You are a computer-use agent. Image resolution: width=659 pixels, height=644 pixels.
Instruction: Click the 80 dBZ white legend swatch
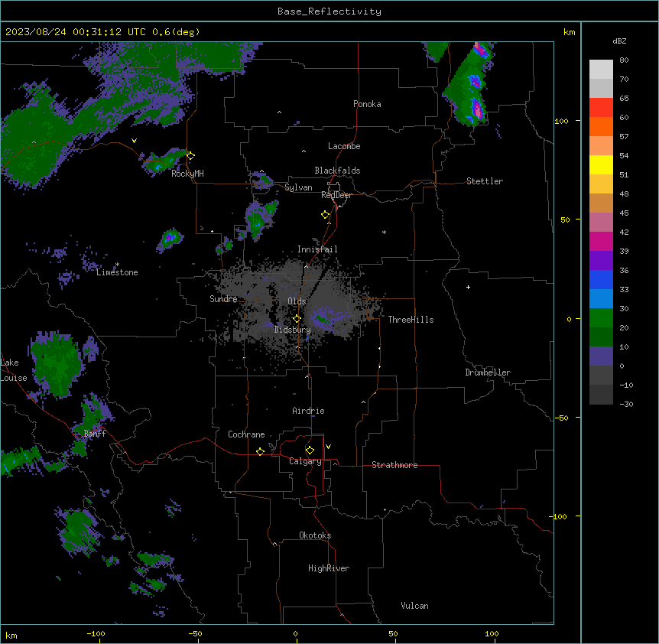[x=601, y=70]
